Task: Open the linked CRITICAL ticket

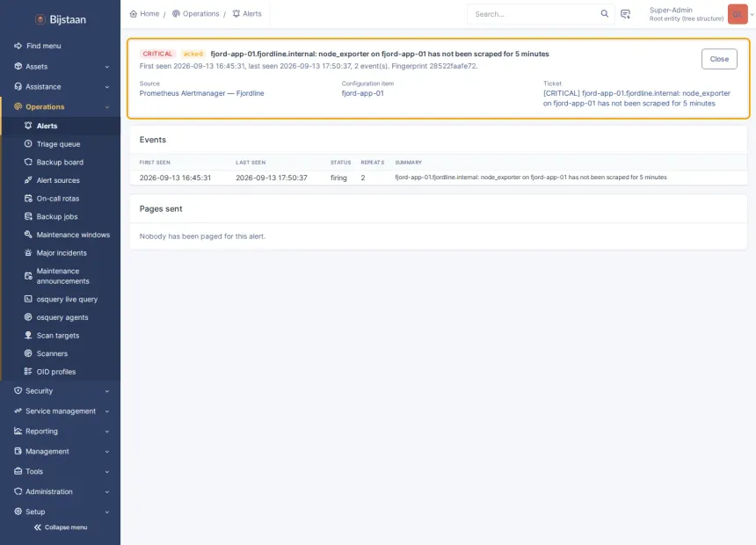Action: click(636, 98)
